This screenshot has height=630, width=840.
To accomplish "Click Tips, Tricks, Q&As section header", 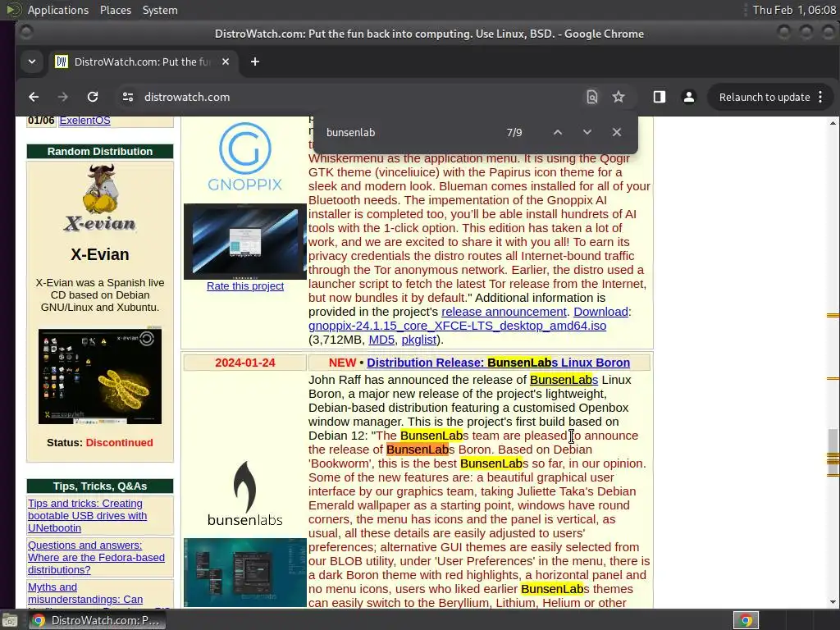I will coord(100,486).
